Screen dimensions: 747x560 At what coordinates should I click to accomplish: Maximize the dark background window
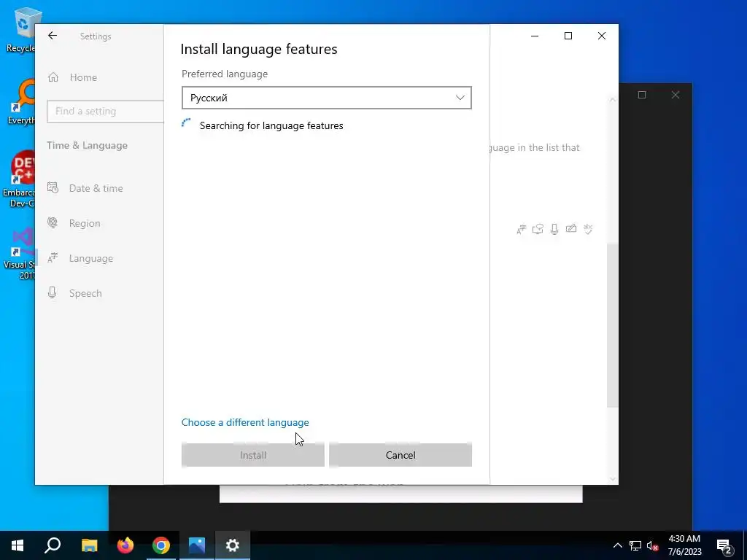(642, 95)
